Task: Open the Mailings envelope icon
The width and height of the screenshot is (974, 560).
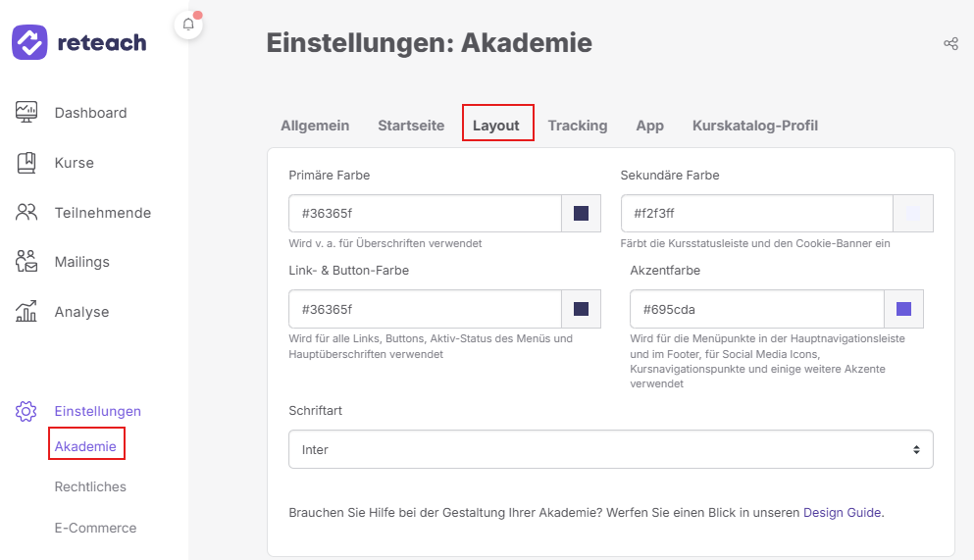Action: coord(26,262)
